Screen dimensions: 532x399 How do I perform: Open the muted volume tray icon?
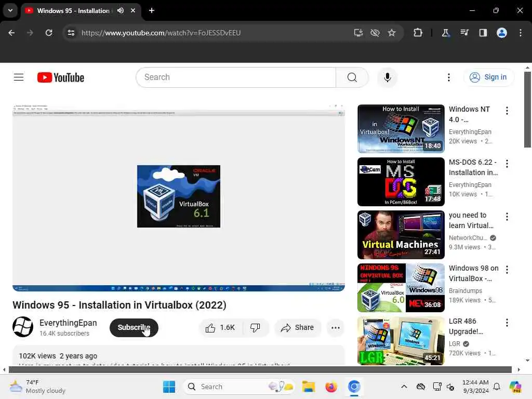450,387
